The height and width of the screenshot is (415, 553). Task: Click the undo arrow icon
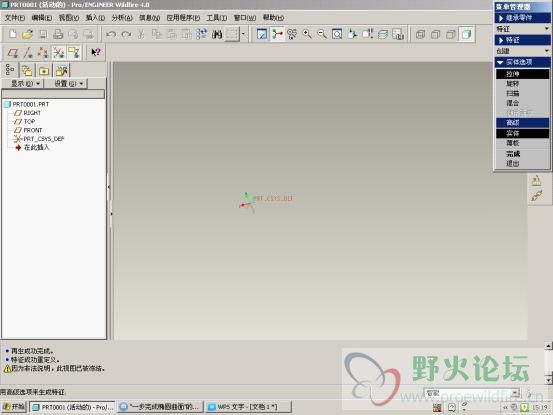(x=111, y=34)
